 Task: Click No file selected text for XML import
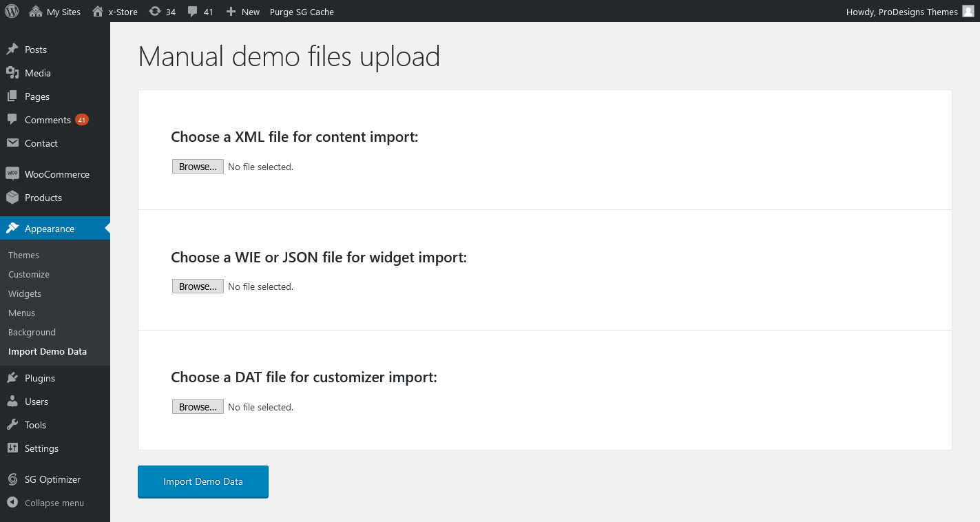click(x=260, y=167)
